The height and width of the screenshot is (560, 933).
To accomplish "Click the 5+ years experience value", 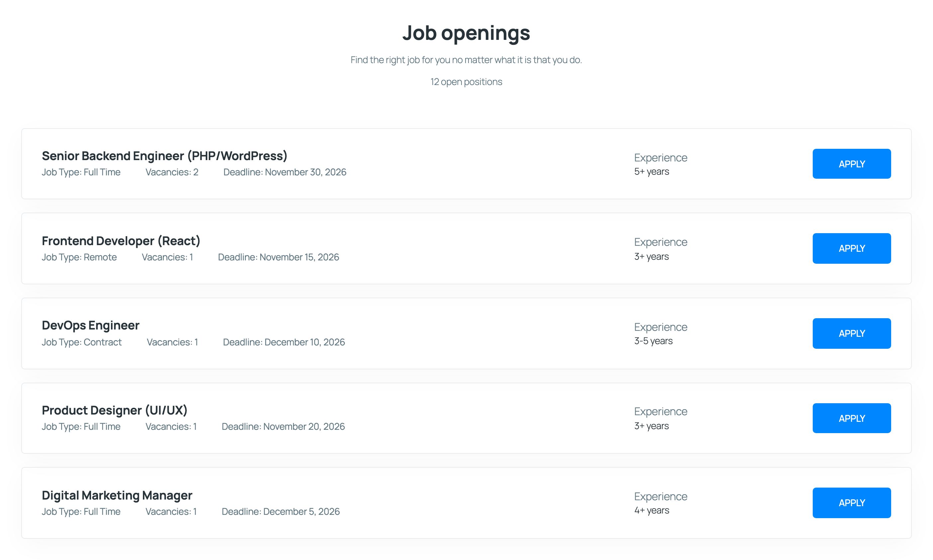I will pos(652,172).
